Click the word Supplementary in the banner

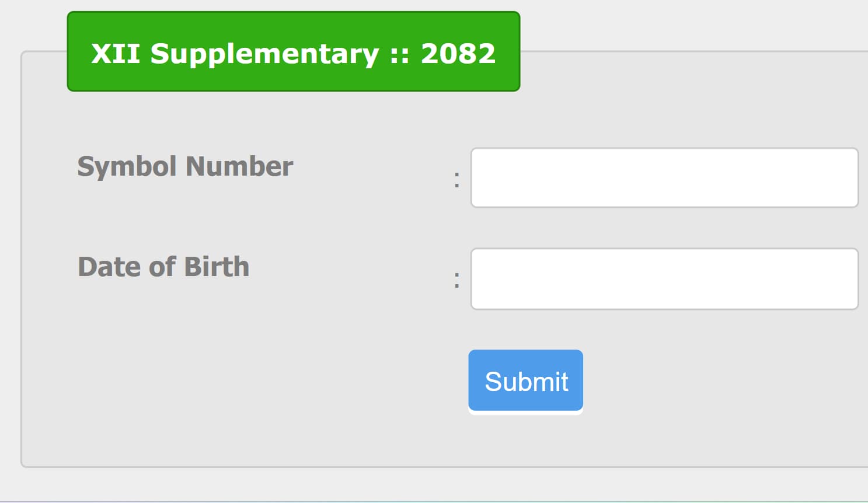pyautogui.click(x=264, y=54)
